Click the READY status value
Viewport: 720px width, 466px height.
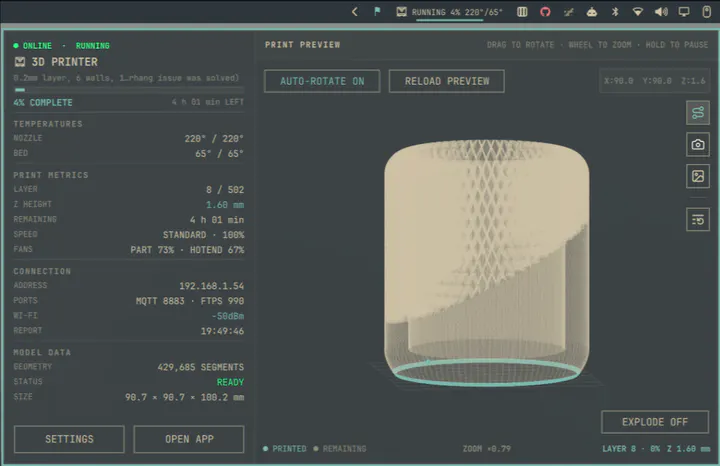point(231,382)
